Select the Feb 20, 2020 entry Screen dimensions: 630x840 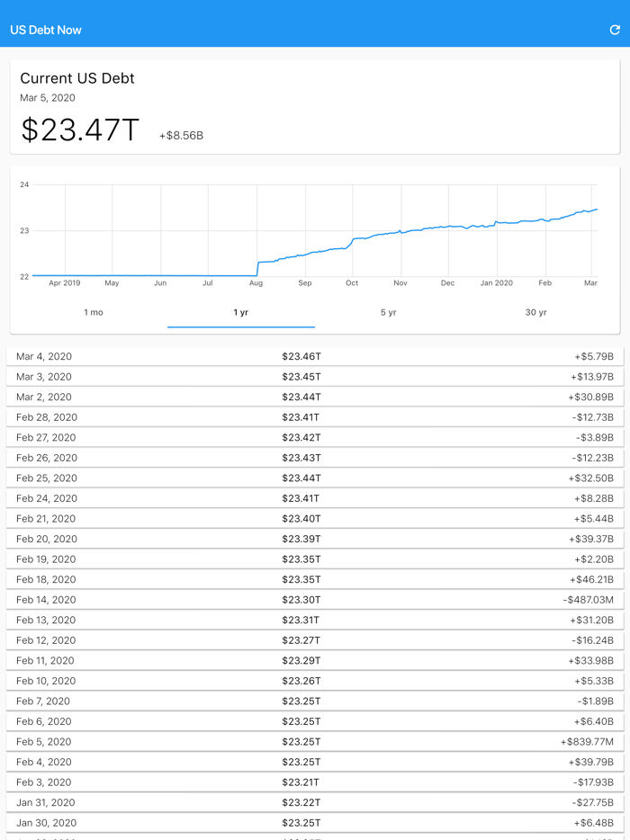(315, 539)
